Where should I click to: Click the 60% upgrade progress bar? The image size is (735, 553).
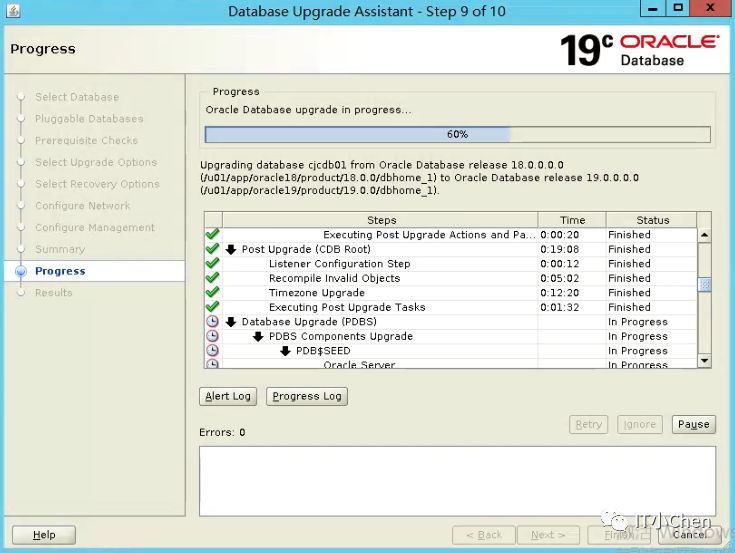tap(458, 135)
